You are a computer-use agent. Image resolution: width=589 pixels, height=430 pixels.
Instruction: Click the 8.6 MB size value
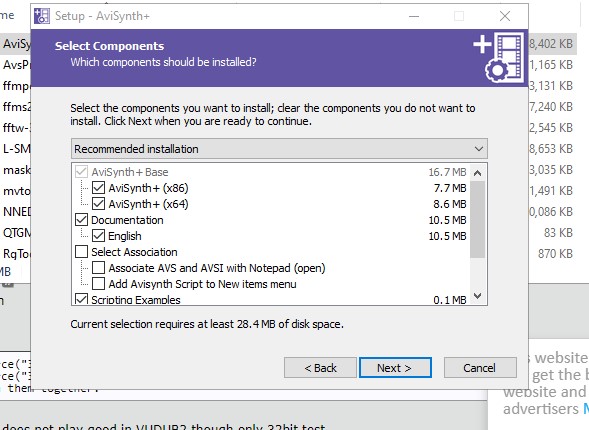450,204
